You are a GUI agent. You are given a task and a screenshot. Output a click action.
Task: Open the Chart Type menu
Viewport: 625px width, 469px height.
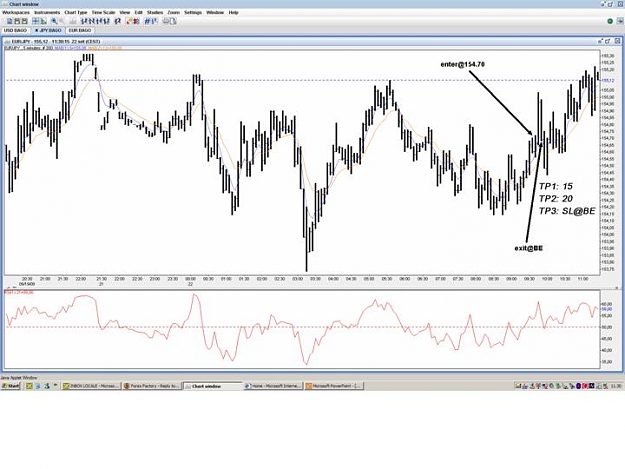coord(76,13)
